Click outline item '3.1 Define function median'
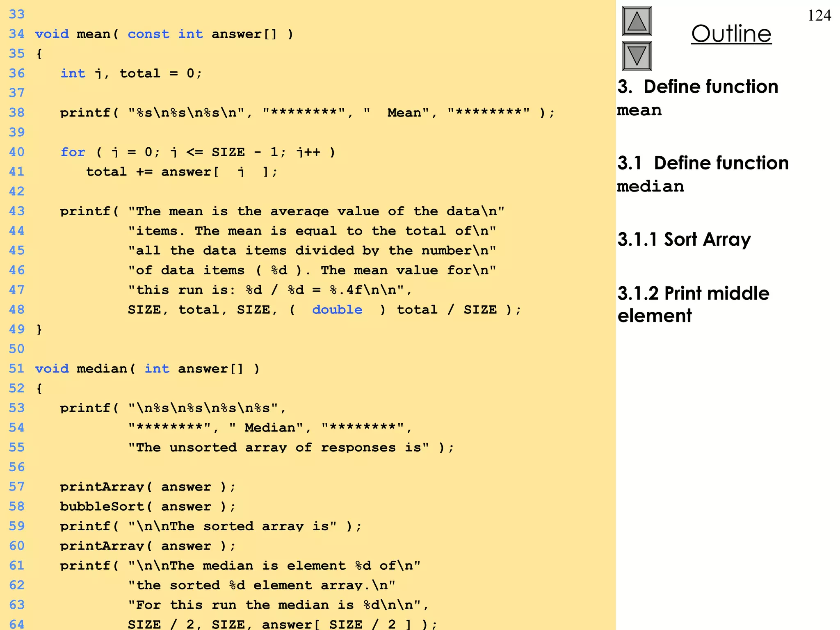 tap(703, 174)
